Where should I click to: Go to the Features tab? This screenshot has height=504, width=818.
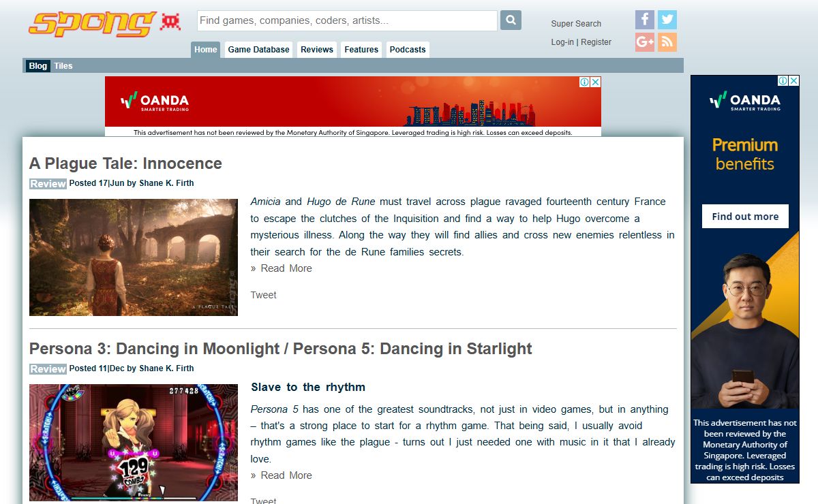(x=361, y=50)
